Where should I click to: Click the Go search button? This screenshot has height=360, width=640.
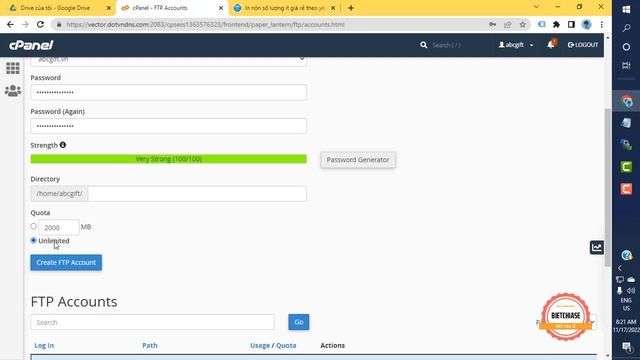299,322
